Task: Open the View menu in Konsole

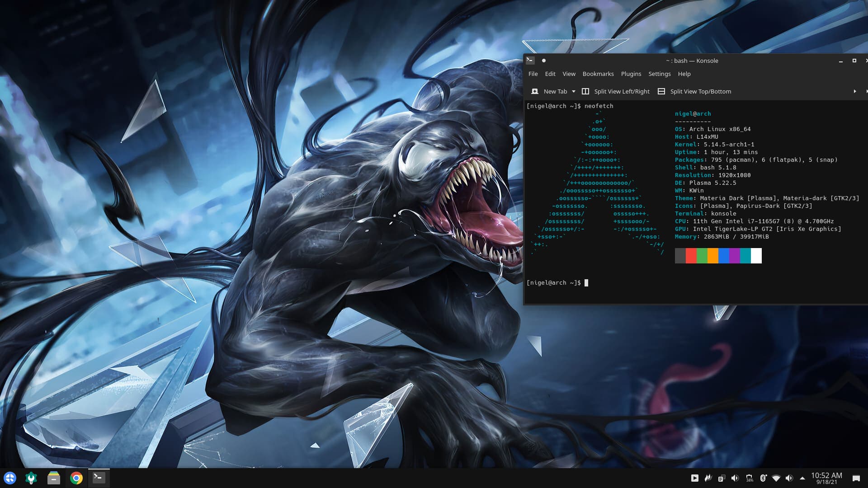Action: click(569, 74)
